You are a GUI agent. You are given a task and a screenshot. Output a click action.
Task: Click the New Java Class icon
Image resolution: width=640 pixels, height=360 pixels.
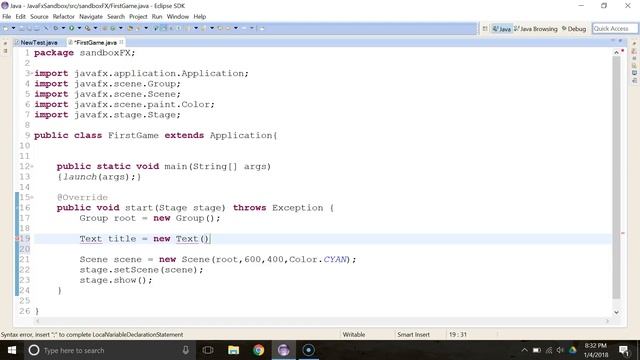[x=113, y=28]
